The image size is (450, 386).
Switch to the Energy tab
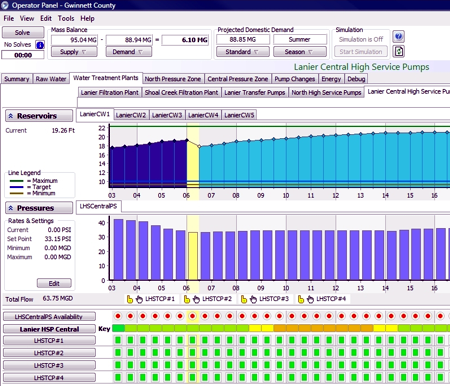[x=331, y=79]
